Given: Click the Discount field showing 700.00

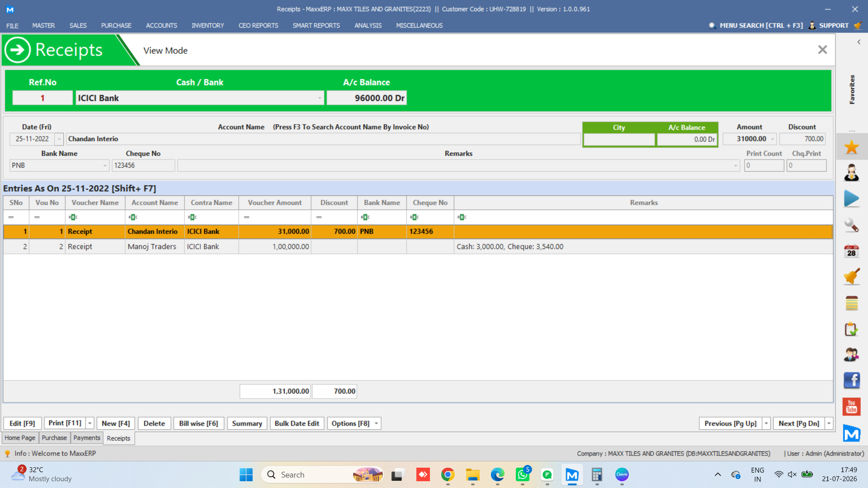Looking at the screenshot, I should [802, 139].
